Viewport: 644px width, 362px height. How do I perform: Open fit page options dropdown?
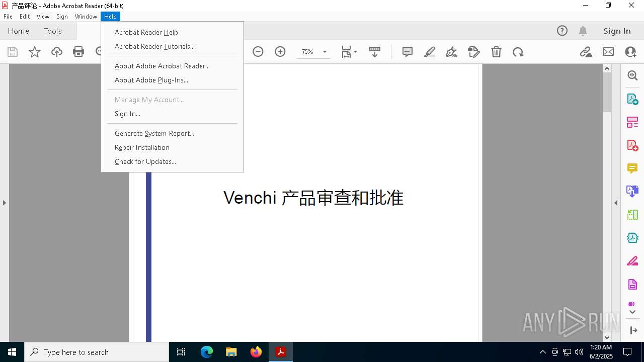tap(349, 52)
